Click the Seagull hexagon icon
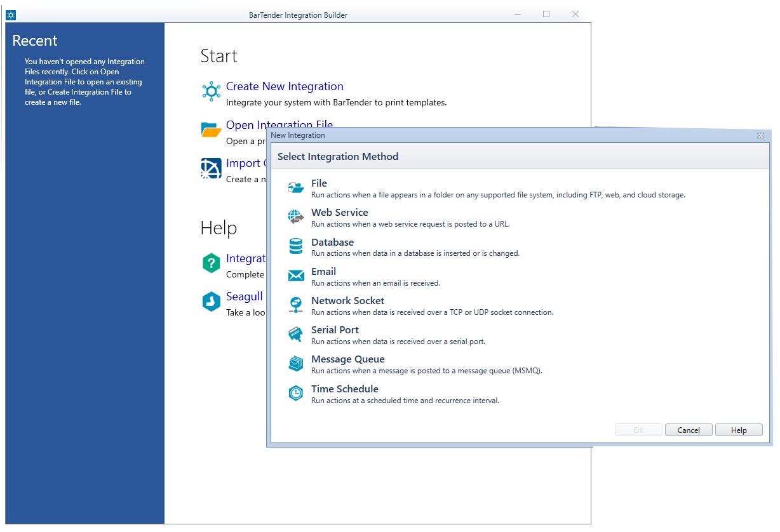 [211, 302]
